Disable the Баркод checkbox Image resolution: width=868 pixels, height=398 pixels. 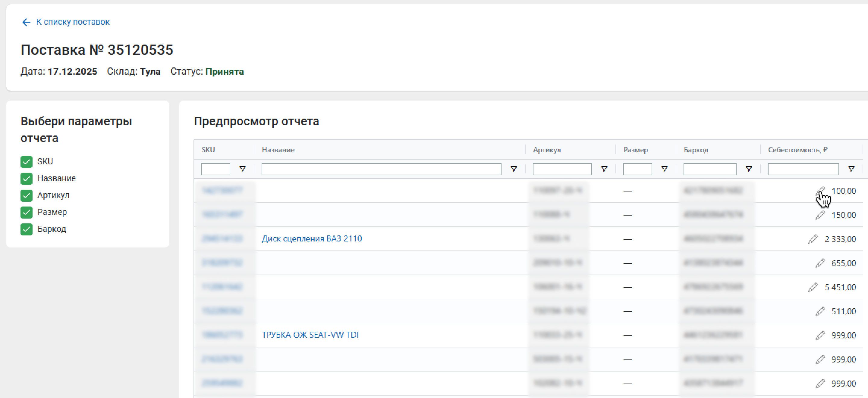click(26, 229)
